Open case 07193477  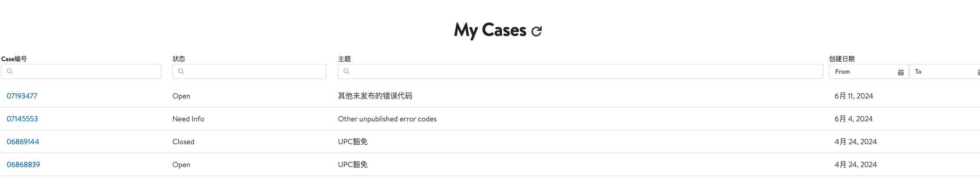22,96
